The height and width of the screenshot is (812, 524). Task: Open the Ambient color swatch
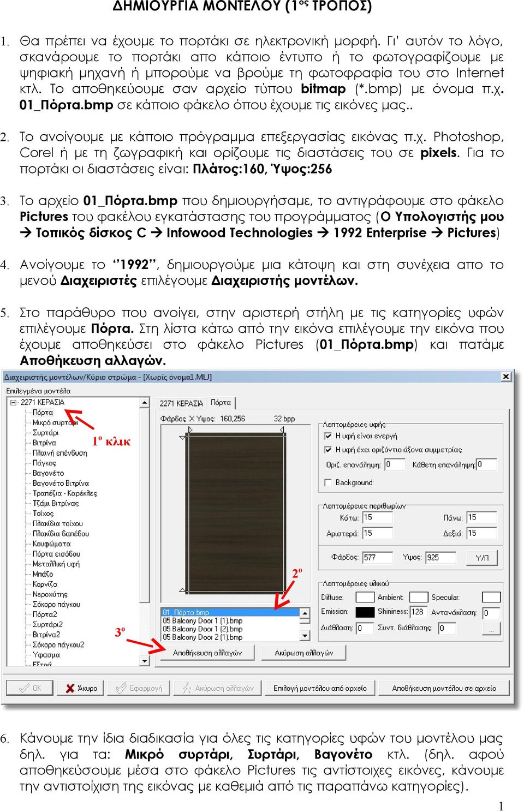coord(419,598)
